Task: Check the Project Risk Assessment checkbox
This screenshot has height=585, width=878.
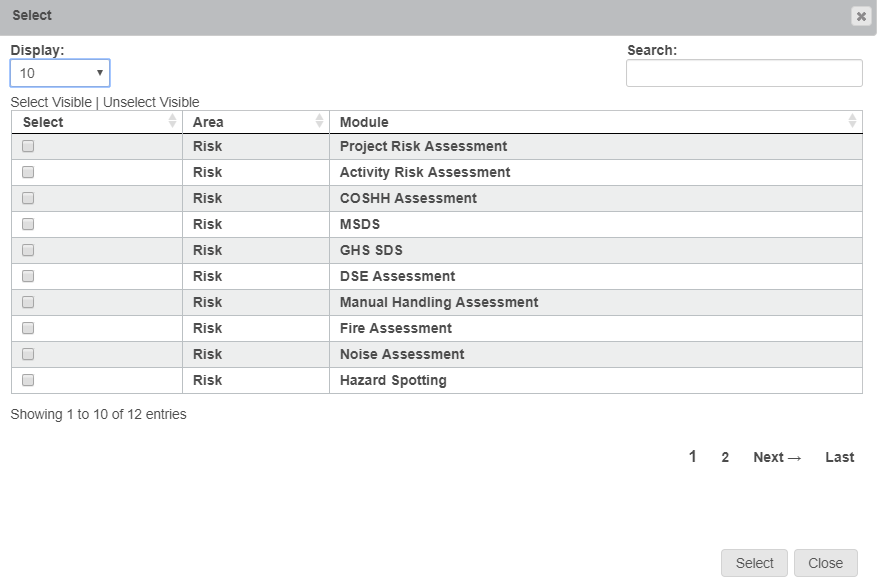Action: (x=28, y=146)
